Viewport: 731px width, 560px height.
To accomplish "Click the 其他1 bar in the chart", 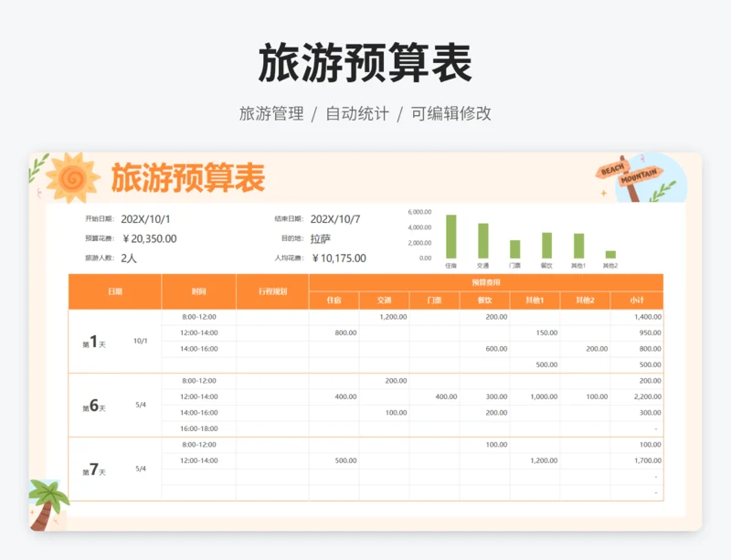I will [x=578, y=246].
